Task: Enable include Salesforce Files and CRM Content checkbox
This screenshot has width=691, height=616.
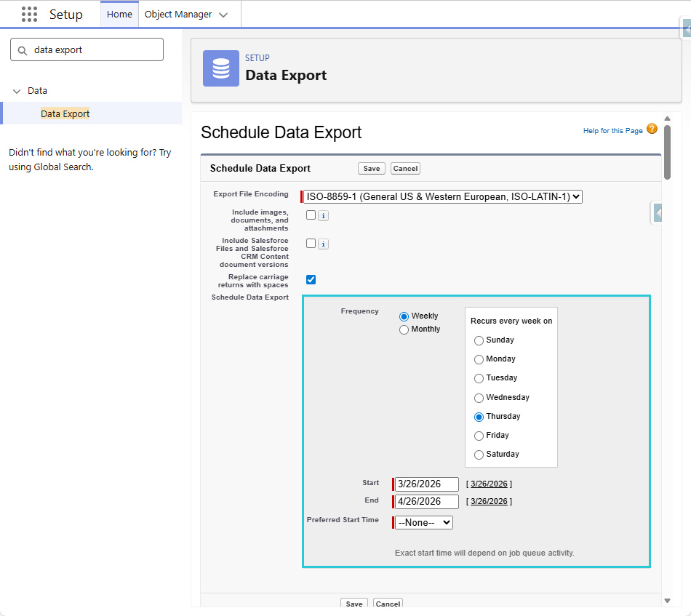Action: pyautogui.click(x=311, y=243)
